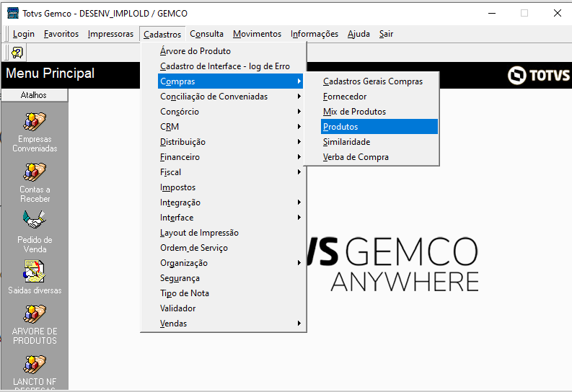Open Pedido de Venda handshake icon
Screen dimensions: 572x392
pyautogui.click(x=35, y=220)
